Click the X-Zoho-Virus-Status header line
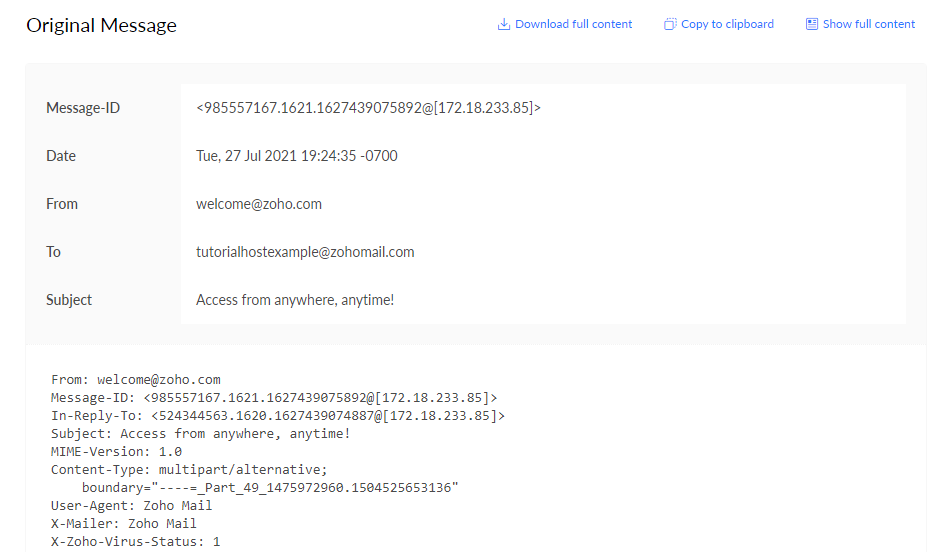Screen dimensions: 946x552 (x=135, y=542)
